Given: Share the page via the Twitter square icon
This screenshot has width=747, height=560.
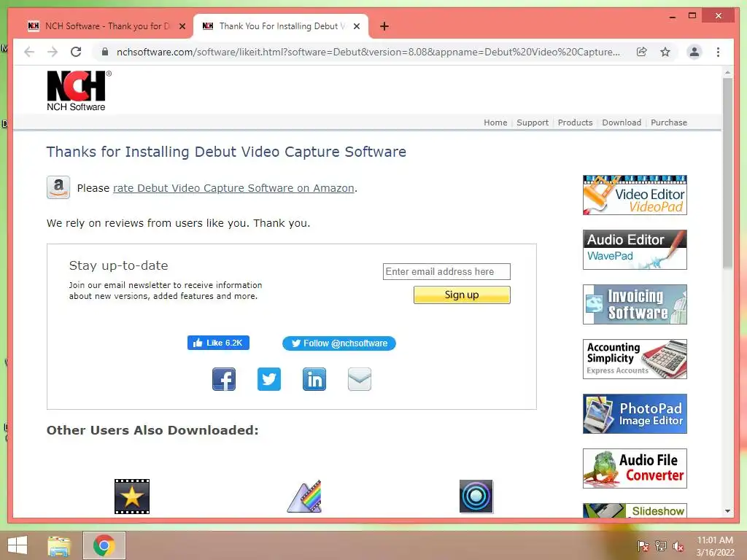Looking at the screenshot, I should point(269,379).
